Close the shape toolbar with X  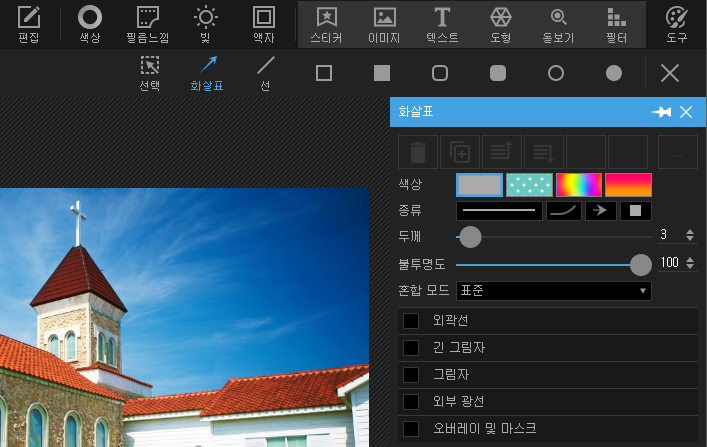670,73
